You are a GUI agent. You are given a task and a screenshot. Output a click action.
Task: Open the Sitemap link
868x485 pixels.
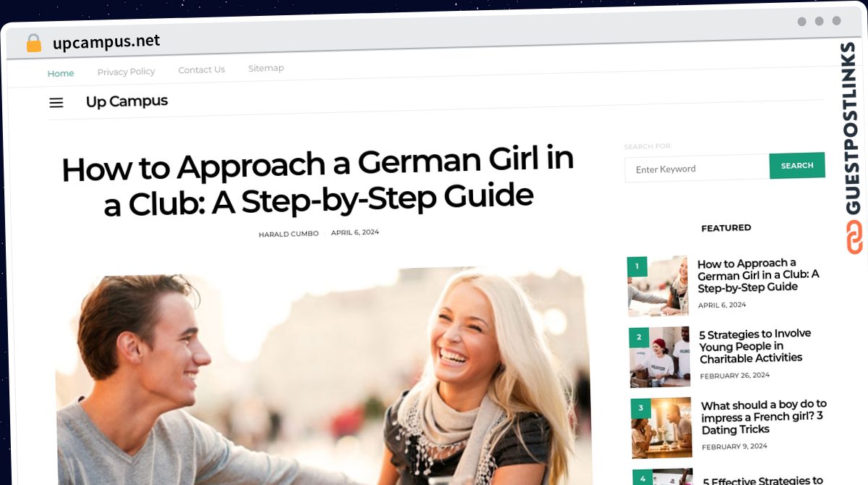[x=265, y=68]
